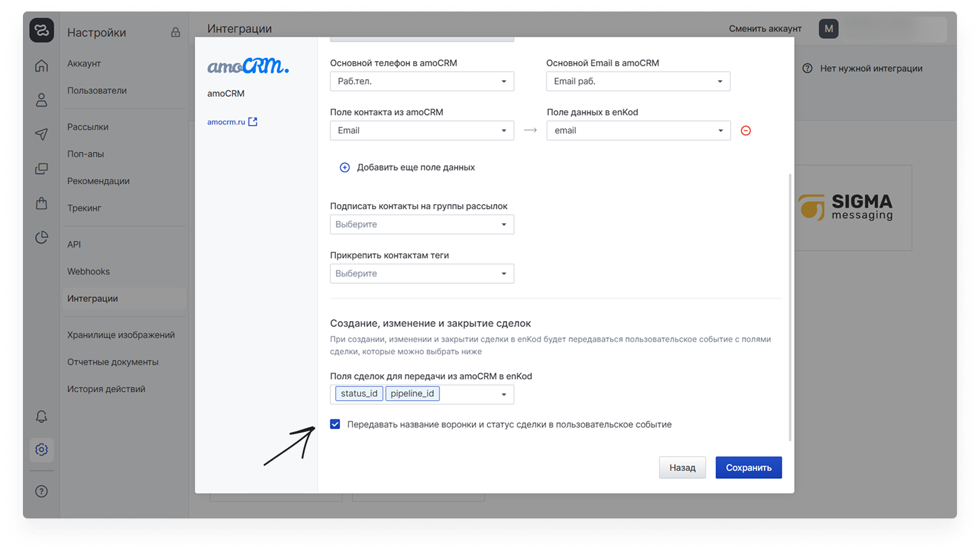Image resolution: width=980 pixels, height=553 pixels.
Task: Open the shopping bag icon in sidebar
Action: [x=41, y=203]
